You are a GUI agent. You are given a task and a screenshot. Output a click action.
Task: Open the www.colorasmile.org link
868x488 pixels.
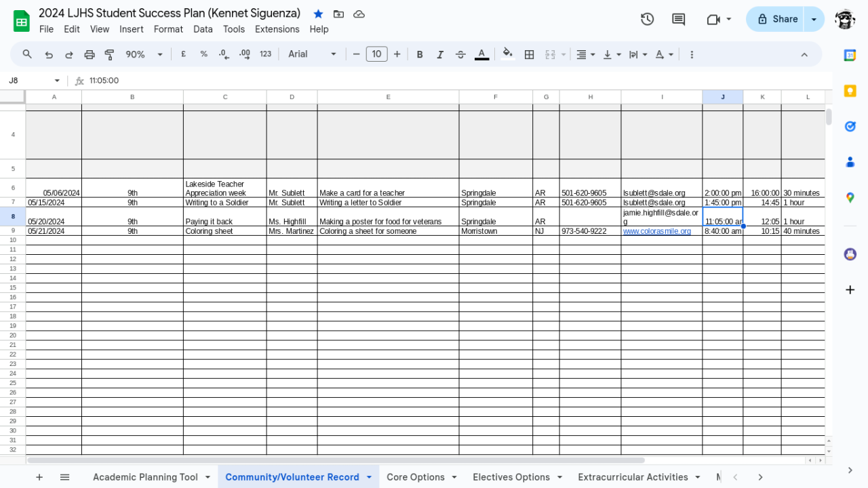point(656,231)
